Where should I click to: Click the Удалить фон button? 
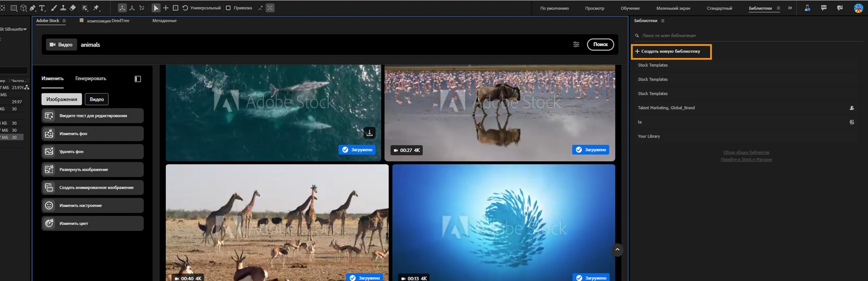93,151
